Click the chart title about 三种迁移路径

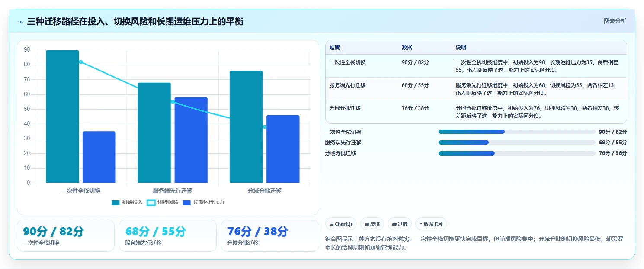(x=135, y=21)
